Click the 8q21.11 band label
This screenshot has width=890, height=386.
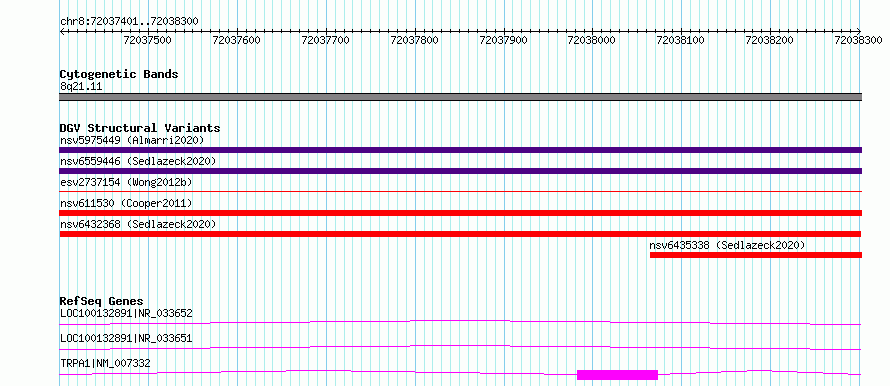(81, 87)
